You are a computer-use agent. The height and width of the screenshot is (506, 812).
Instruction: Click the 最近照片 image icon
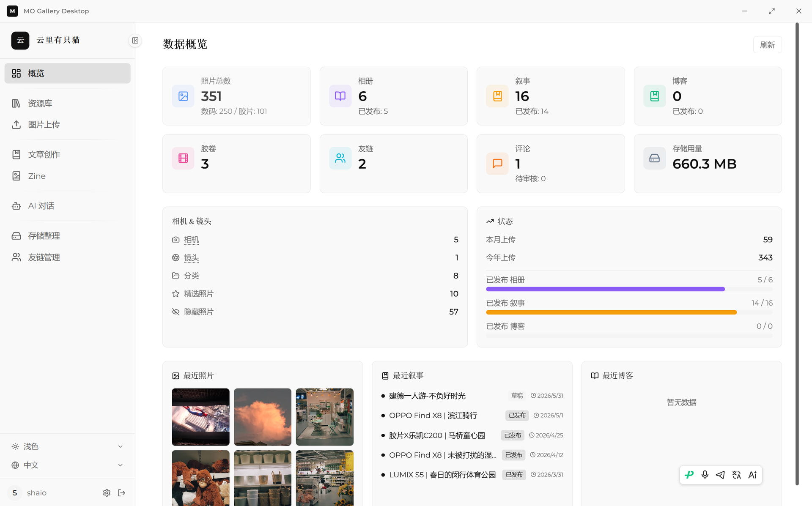(176, 376)
